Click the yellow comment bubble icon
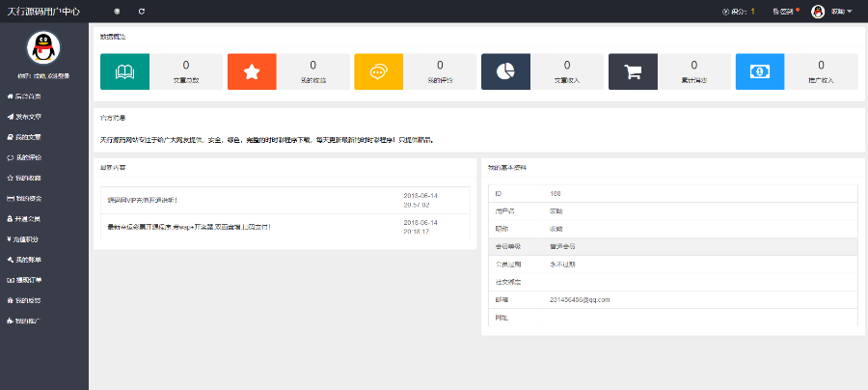This screenshot has height=390, width=868. 379,71
